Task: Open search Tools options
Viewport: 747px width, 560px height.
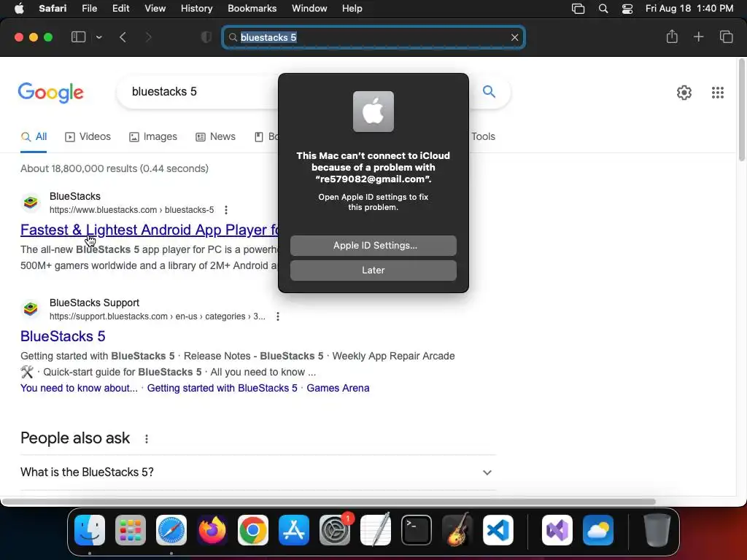Action: (483, 136)
